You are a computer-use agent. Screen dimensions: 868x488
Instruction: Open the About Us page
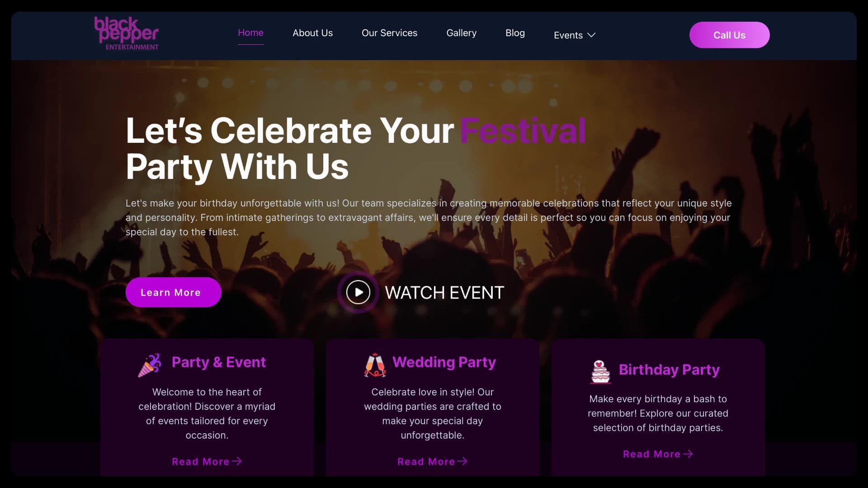click(x=312, y=33)
